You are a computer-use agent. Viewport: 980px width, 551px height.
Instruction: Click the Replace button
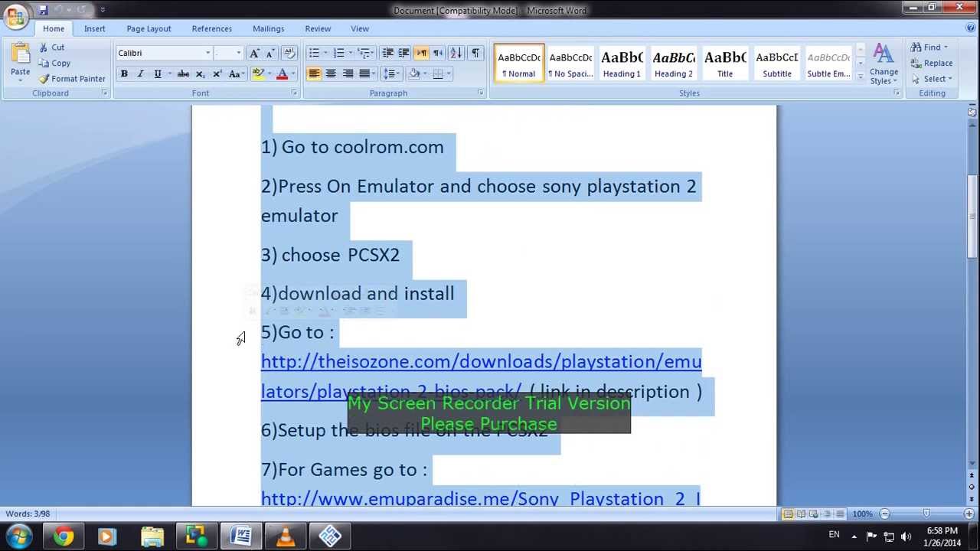(932, 63)
